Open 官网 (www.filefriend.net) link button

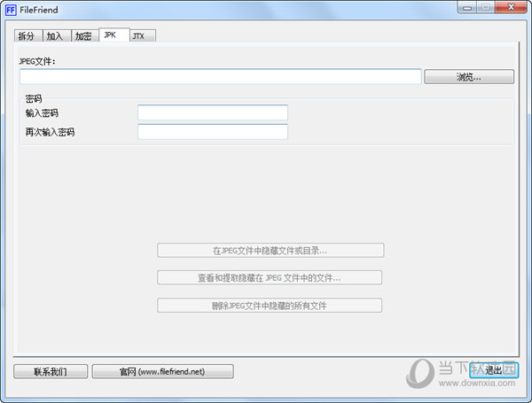click(162, 371)
